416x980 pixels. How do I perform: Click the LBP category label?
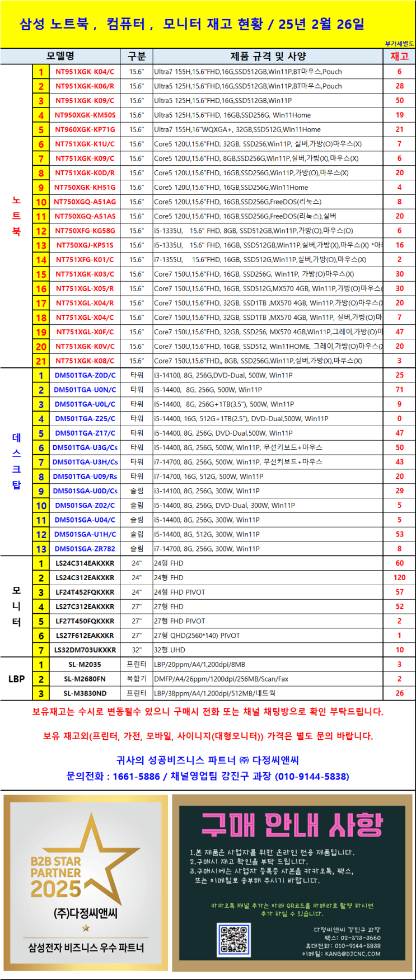16,679
